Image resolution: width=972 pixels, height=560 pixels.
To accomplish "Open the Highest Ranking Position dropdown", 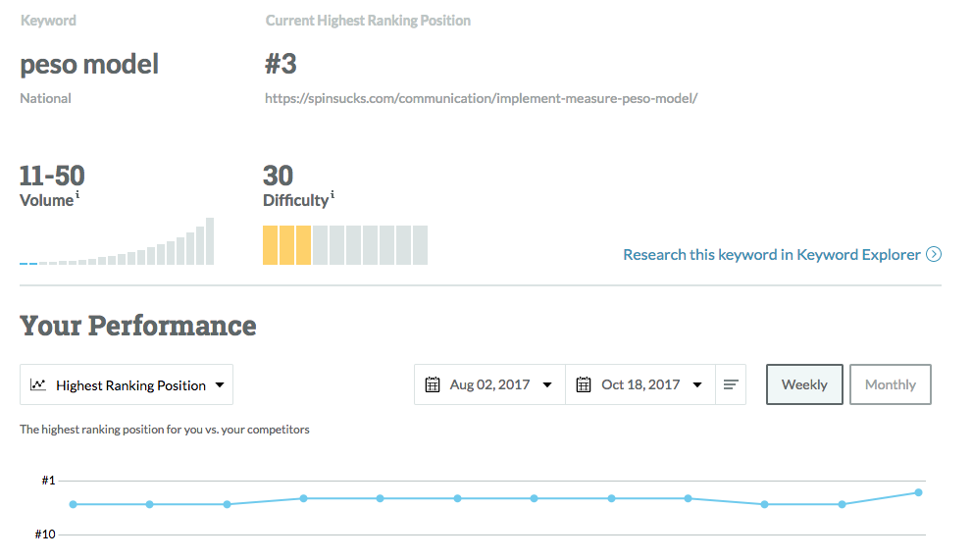I will coord(127,385).
